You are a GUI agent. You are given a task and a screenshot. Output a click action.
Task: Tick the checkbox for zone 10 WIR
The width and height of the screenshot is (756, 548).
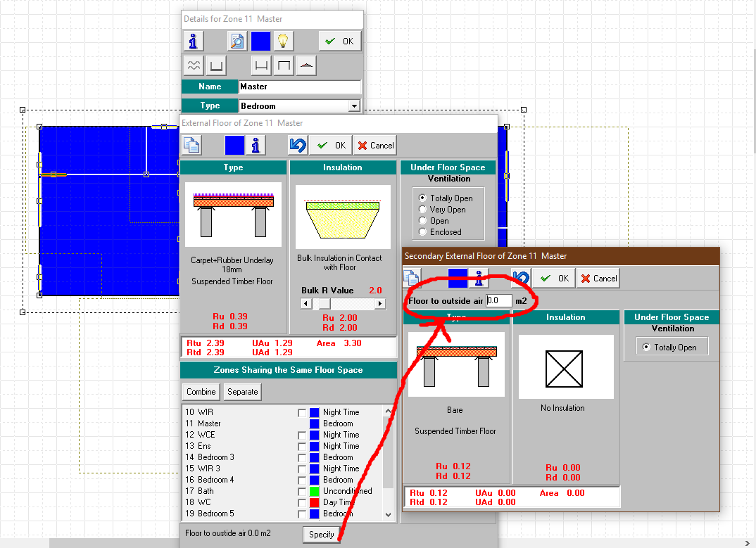click(x=302, y=412)
